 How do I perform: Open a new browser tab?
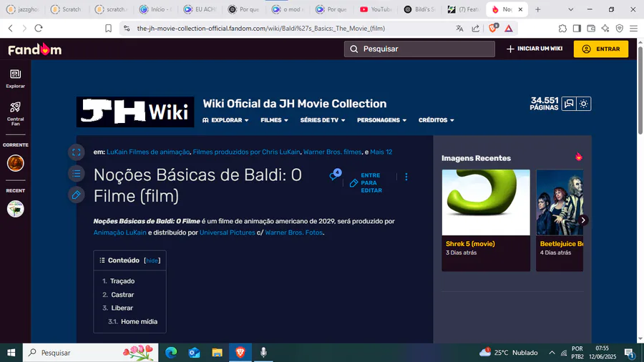(x=537, y=9)
